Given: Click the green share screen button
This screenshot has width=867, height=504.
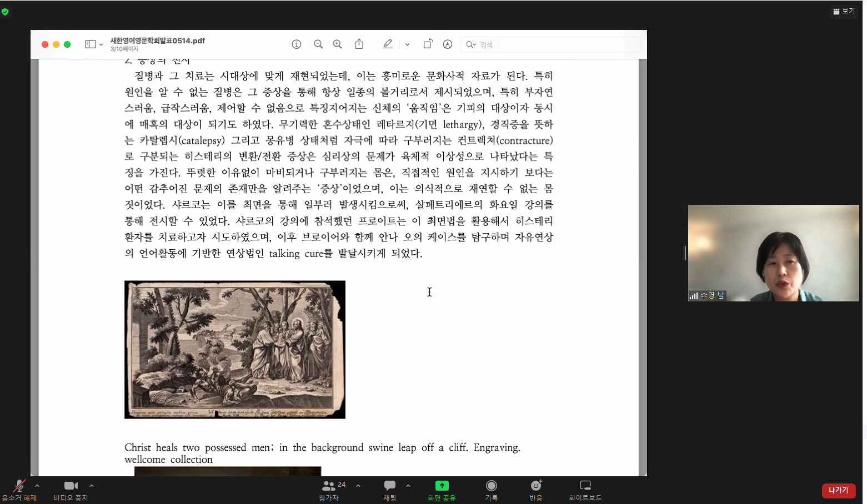Looking at the screenshot, I should click(x=442, y=490).
